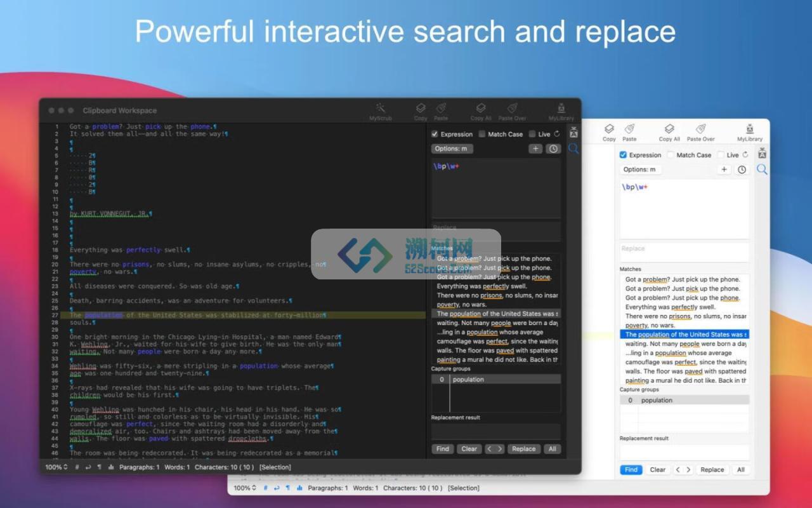Enable Match Case in dark panel
This screenshot has height=508, width=812.
[x=482, y=134]
